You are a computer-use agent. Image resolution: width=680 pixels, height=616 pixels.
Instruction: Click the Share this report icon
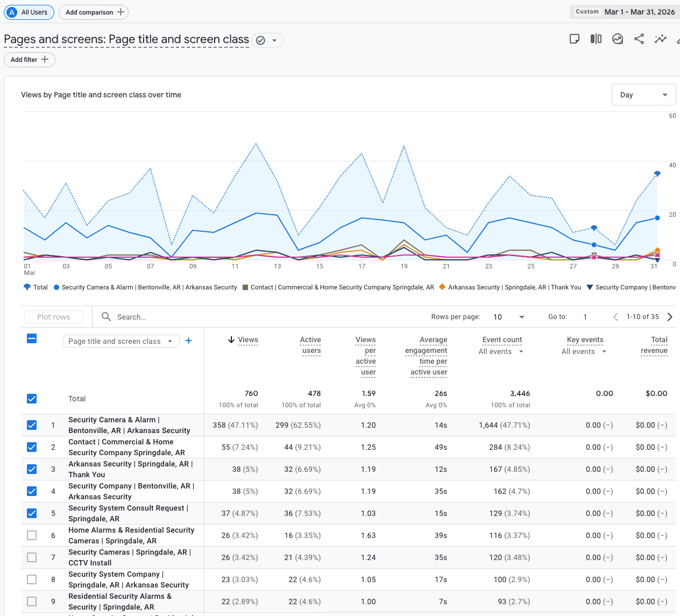[639, 39]
